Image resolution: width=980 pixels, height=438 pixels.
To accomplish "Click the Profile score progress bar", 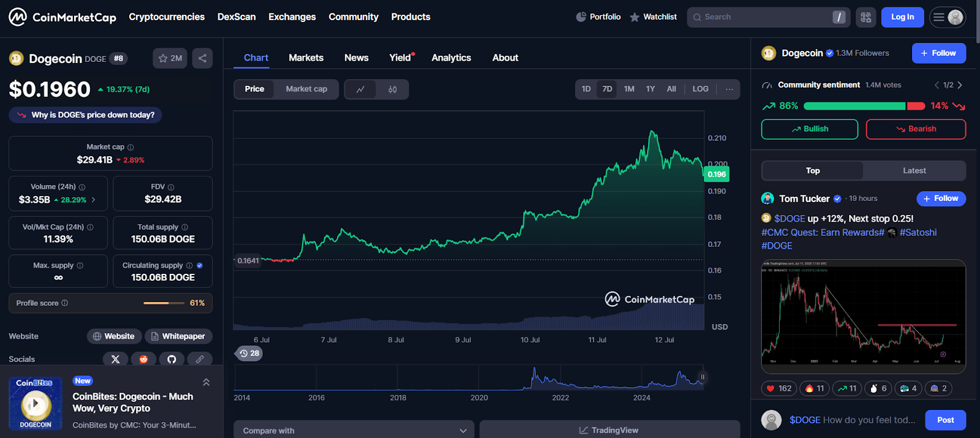I will pyautogui.click(x=164, y=303).
